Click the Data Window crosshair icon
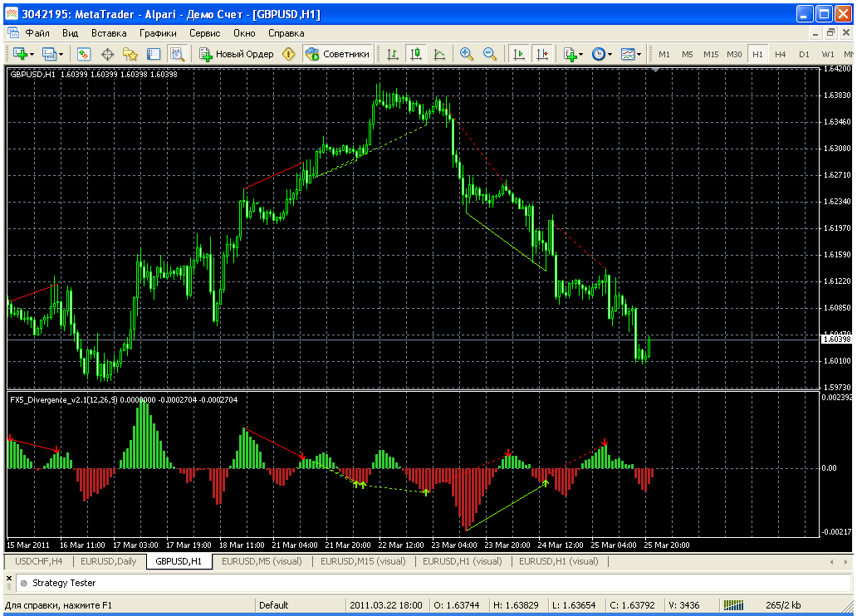Screen dimensions: 857x616 click(x=108, y=54)
